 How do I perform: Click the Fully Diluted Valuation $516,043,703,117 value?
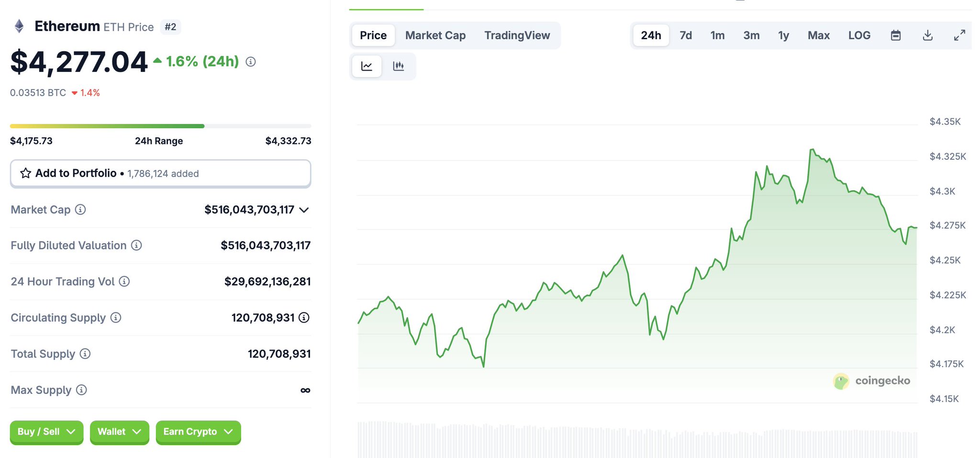click(266, 246)
